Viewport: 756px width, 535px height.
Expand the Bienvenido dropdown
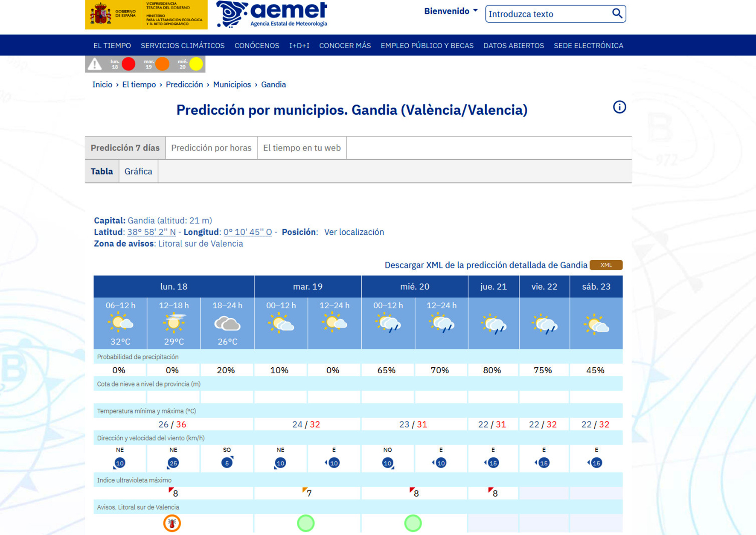pos(451,11)
